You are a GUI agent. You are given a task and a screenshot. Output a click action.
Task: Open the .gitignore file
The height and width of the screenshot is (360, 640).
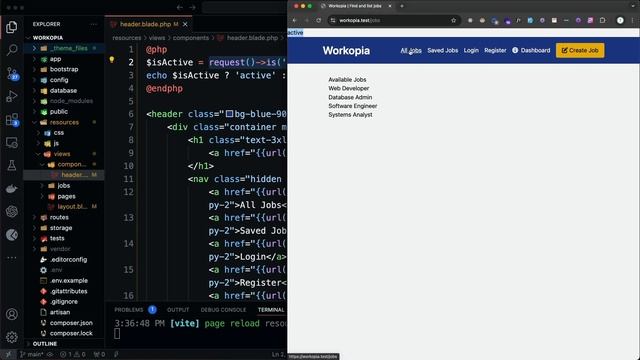click(x=64, y=302)
